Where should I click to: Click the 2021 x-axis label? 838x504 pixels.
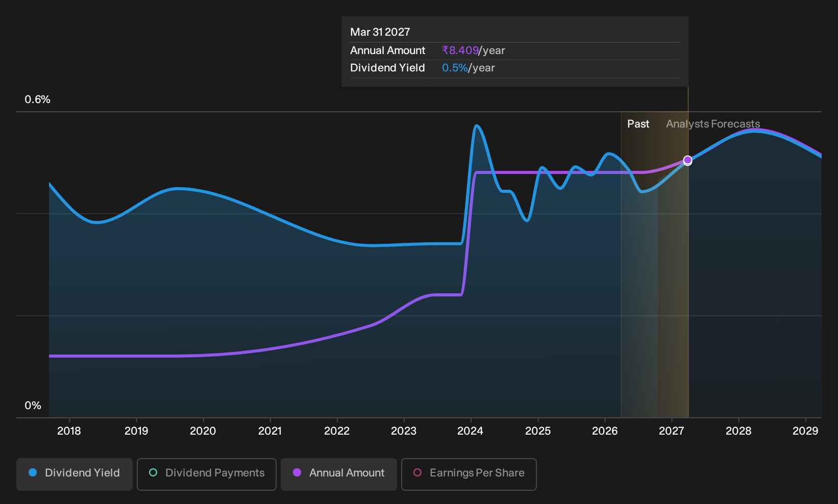(270, 431)
